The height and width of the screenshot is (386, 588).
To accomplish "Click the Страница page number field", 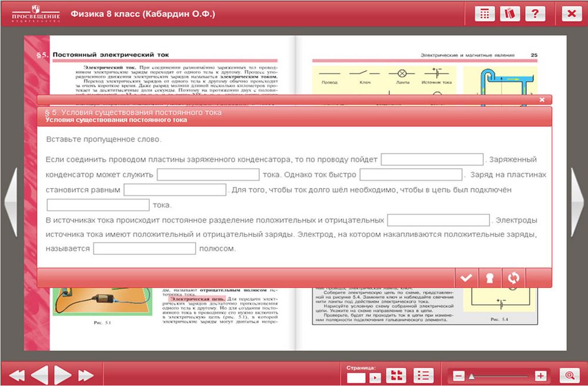I will (x=356, y=377).
